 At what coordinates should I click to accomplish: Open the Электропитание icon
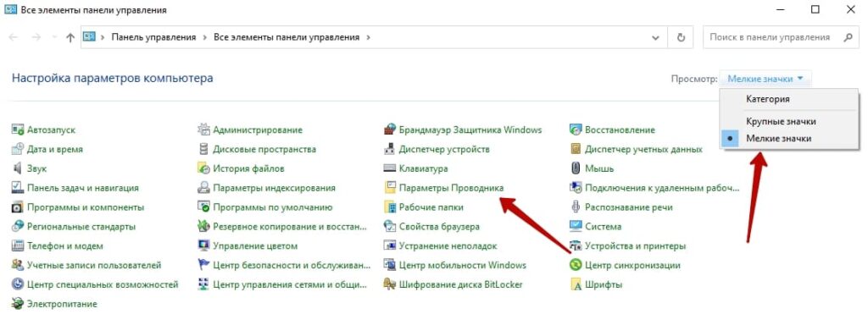(x=18, y=304)
